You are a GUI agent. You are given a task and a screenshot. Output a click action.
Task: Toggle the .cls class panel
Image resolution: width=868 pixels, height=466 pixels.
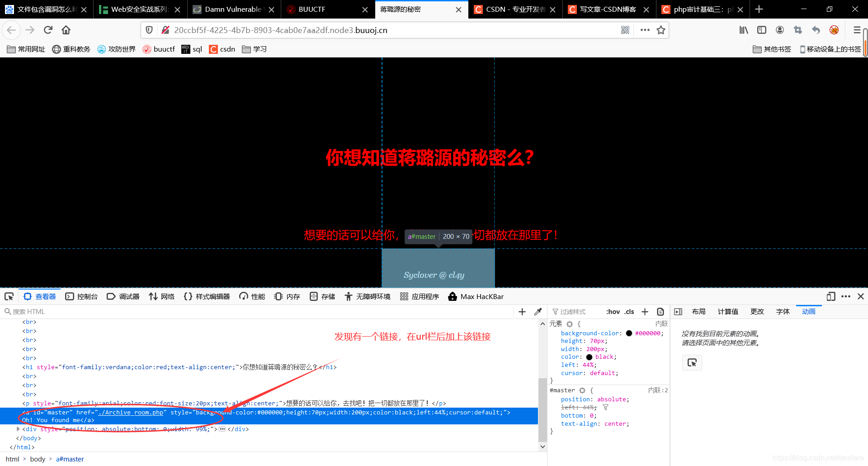click(629, 311)
